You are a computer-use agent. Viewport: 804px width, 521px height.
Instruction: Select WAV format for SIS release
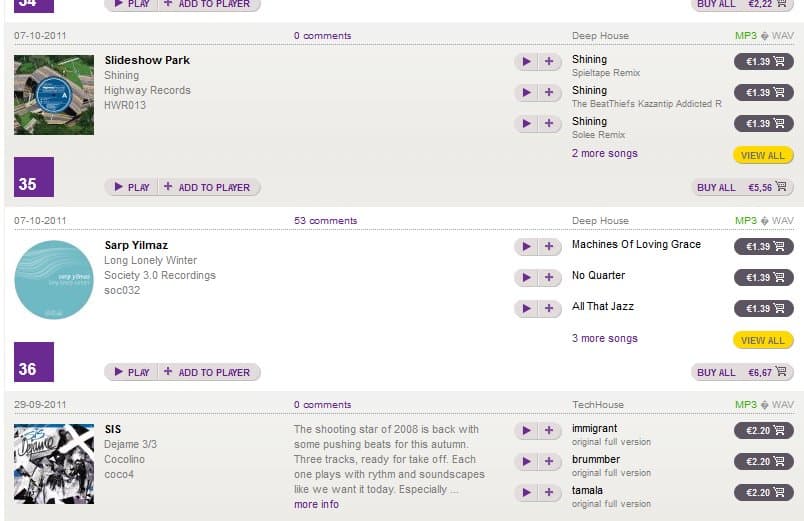pyautogui.click(x=782, y=405)
